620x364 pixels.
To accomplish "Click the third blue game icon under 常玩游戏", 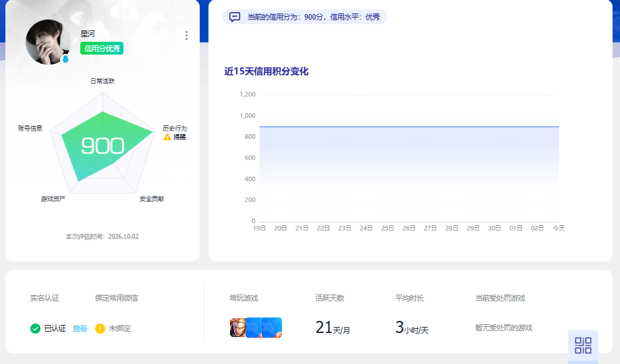I will [x=272, y=328].
